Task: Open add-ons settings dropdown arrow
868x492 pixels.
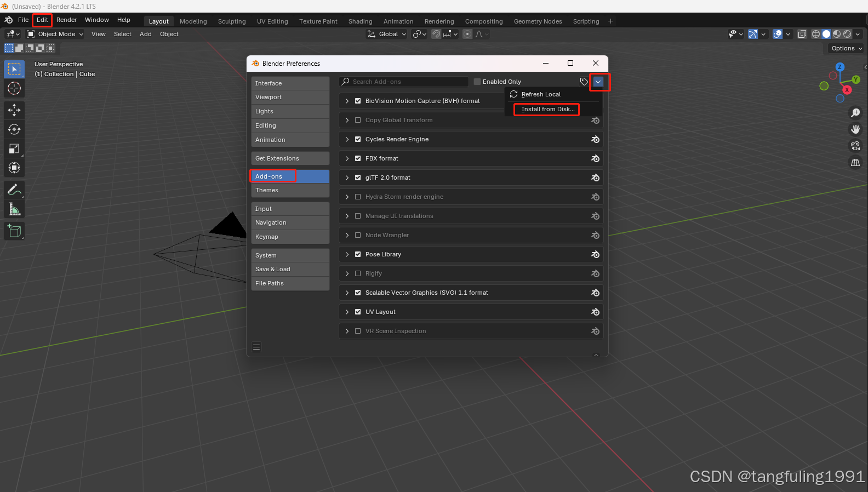Action: 598,82
